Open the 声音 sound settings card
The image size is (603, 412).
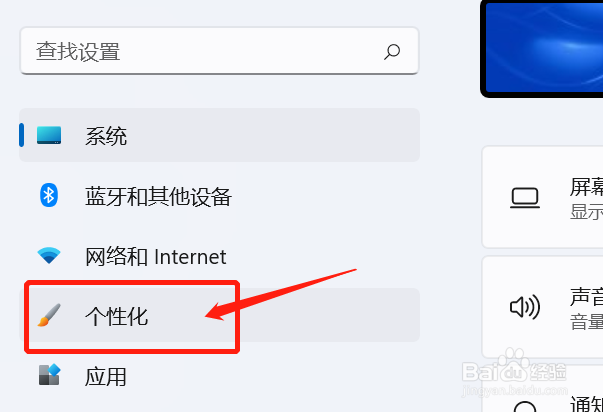(x=542, y=307)
